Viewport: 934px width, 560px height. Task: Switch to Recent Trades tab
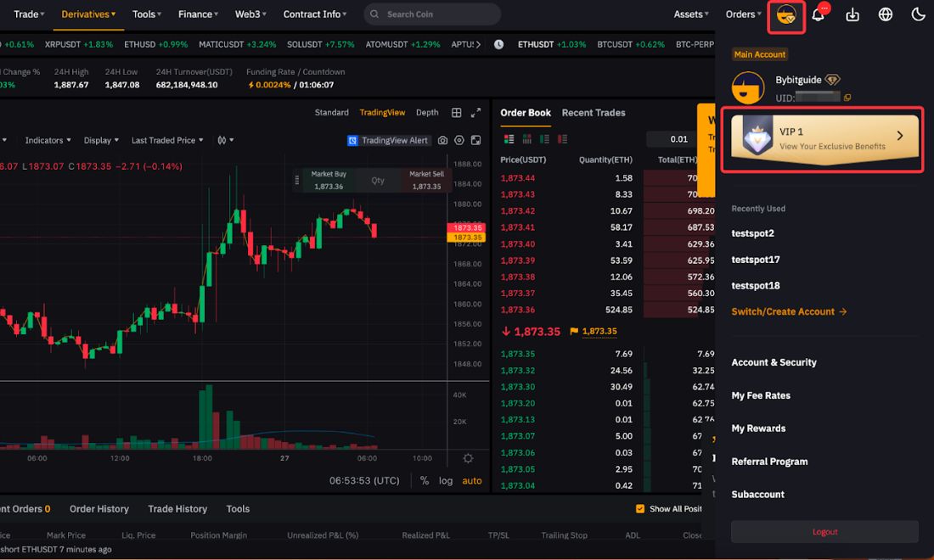pos(594,113)
